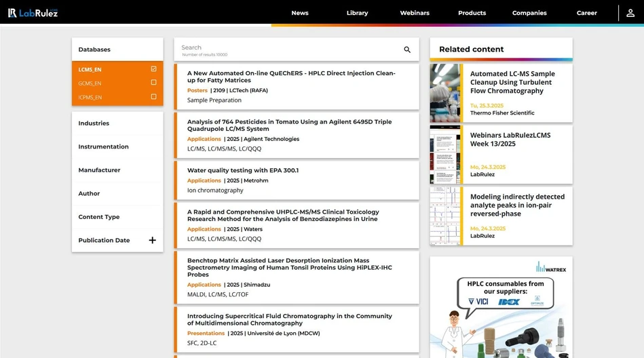Uncheck the LCMS_EN database checkbox
This screenshot has width=644, height=358.
click(153, 69)
